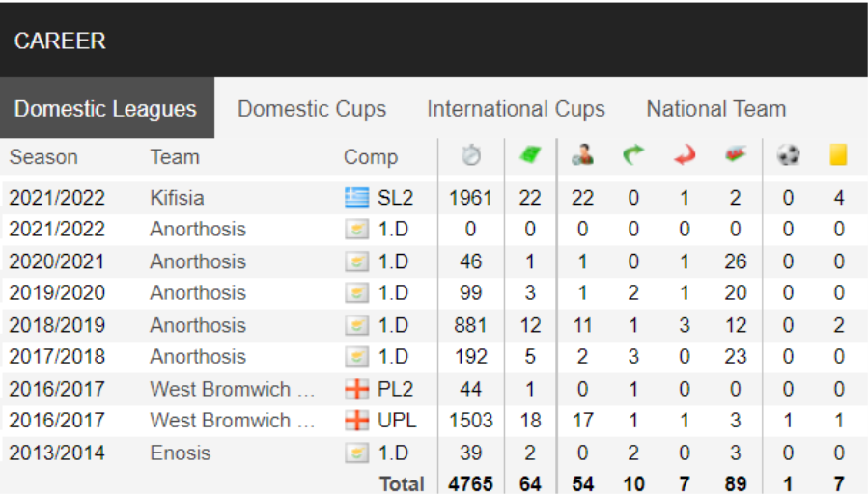Screen dimensions: 868x494
Task: Open the International Cups tab
Action: tap(516, 109)
